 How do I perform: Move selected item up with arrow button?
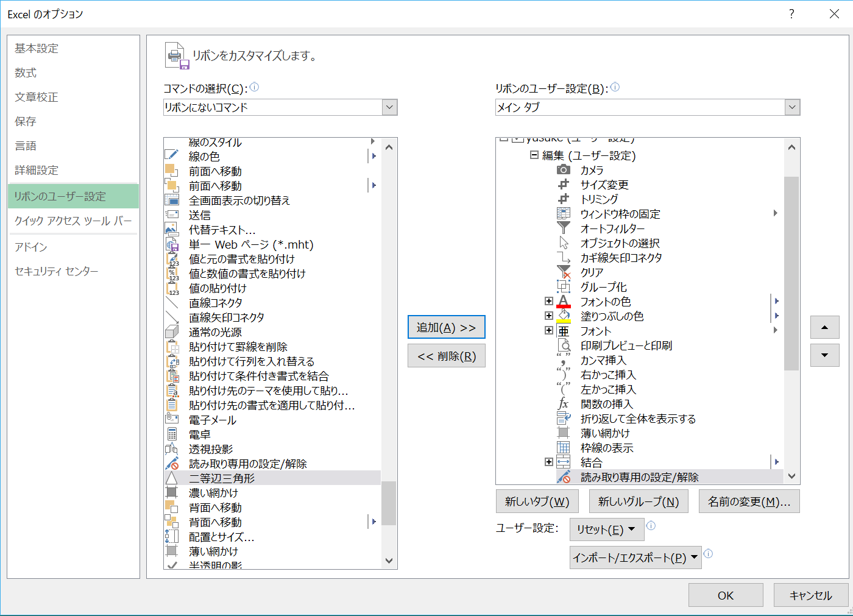[825, 327]
